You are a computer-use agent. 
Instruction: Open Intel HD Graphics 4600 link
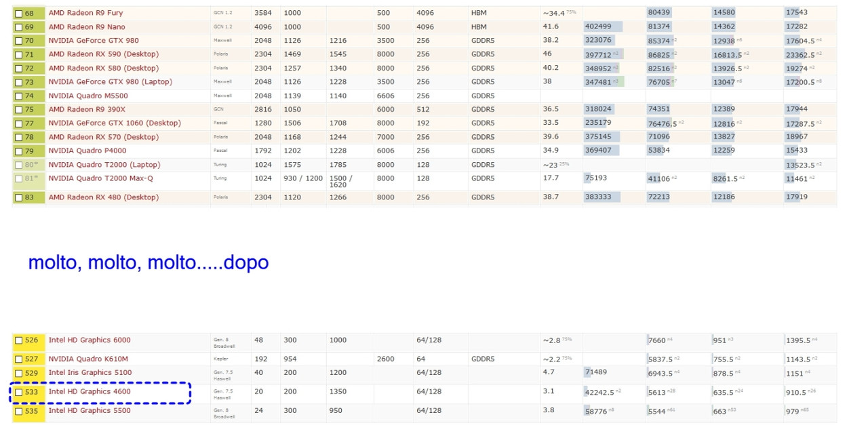[x=90, y=391]
